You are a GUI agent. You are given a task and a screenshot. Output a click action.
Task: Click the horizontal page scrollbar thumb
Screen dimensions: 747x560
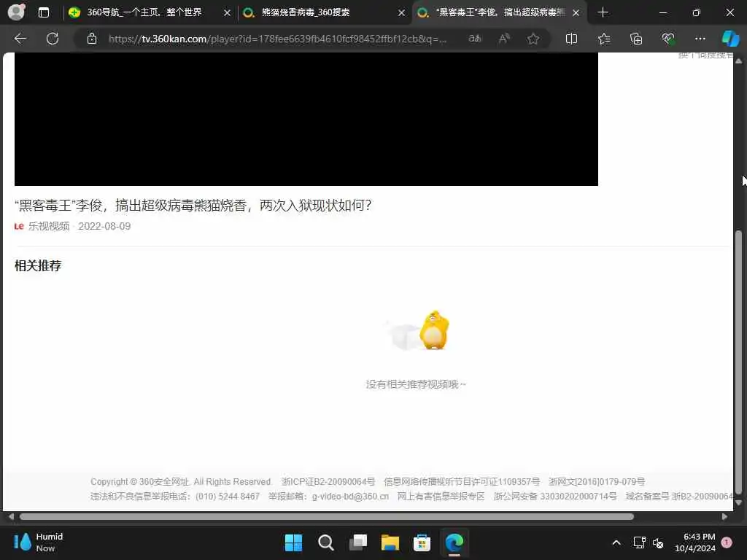coord(327,517)
